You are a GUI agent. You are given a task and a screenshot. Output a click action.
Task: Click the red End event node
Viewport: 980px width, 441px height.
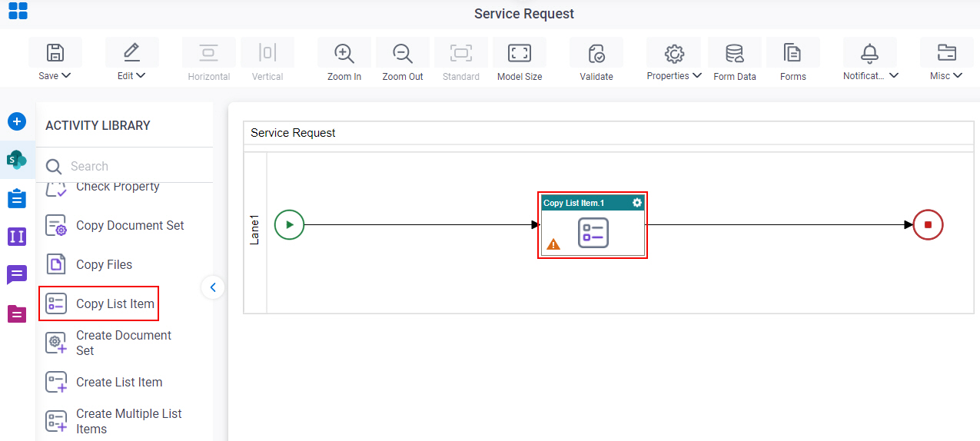coord(928,225)
